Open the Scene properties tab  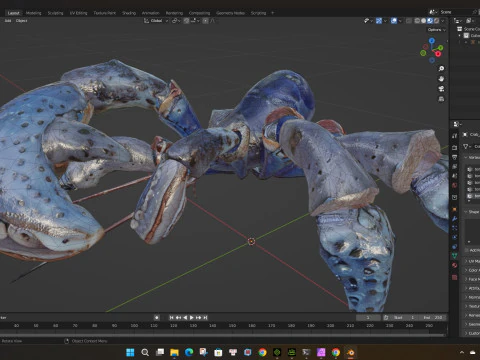coord(455,176)
